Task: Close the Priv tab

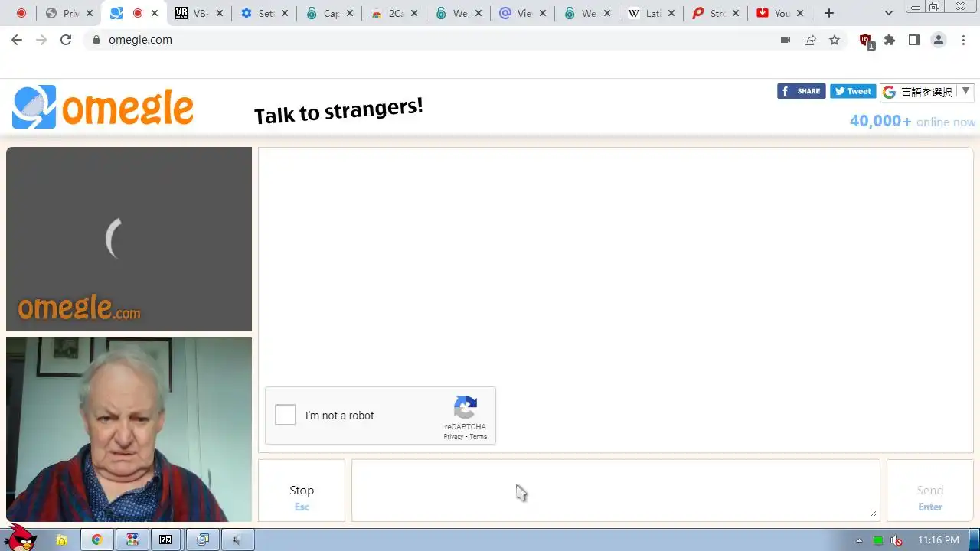Action: 90,13
